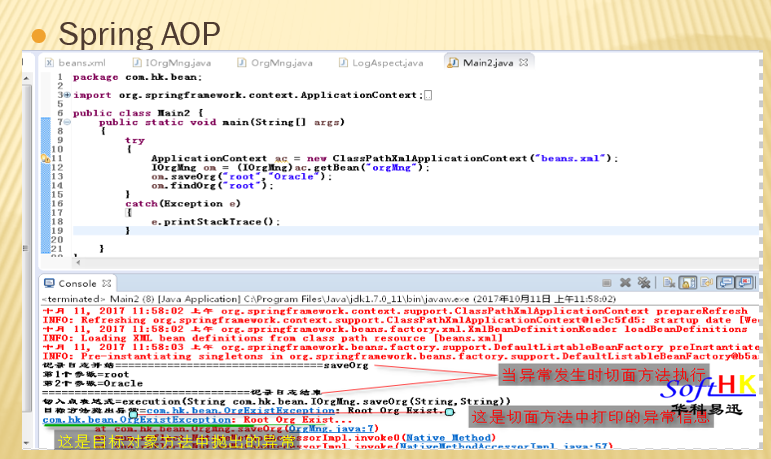Switch to the beans.xml editor tab

point(75,62)
